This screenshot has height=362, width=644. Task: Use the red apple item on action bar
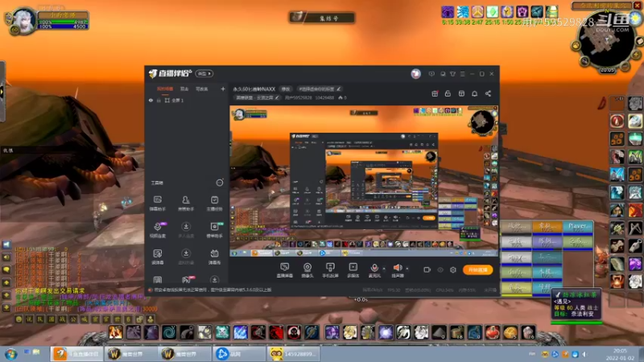tap(493, 332)
